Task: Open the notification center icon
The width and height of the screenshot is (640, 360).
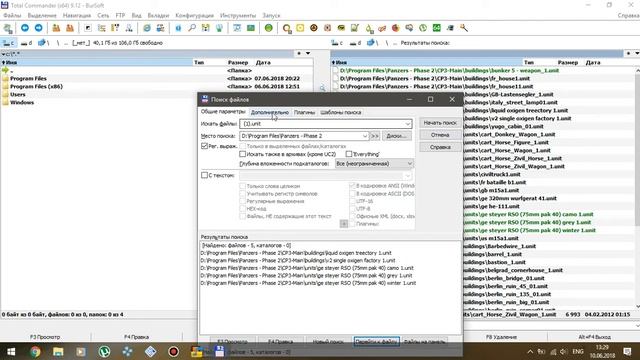Action: [627, 351]
